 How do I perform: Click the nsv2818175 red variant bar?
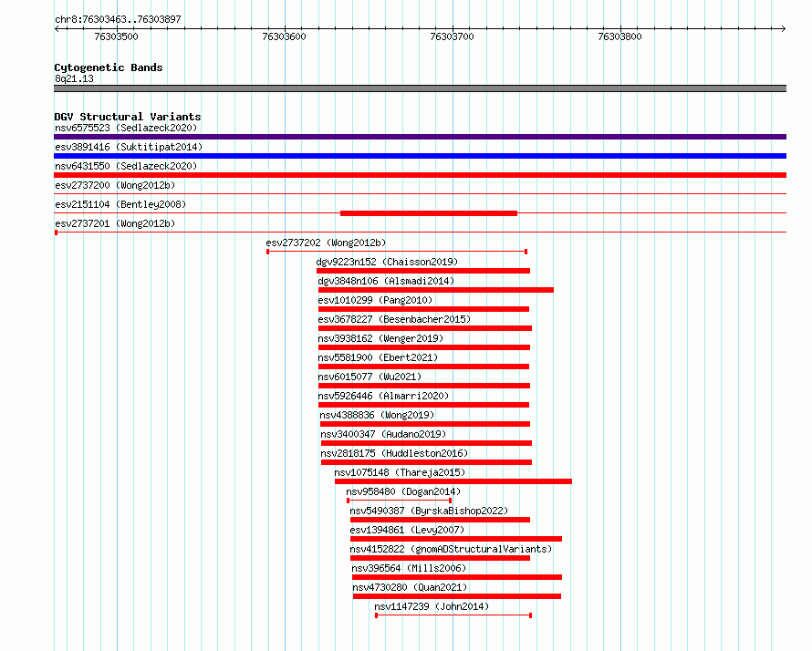click(427, 462)
